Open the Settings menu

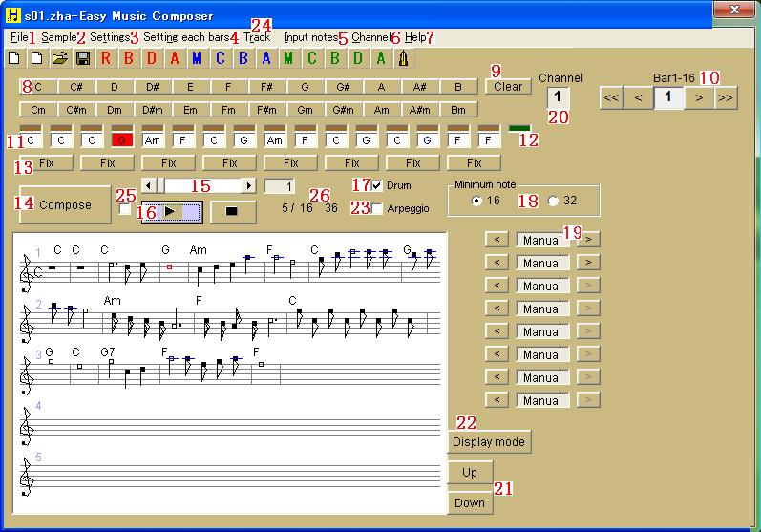pos(109,37)
